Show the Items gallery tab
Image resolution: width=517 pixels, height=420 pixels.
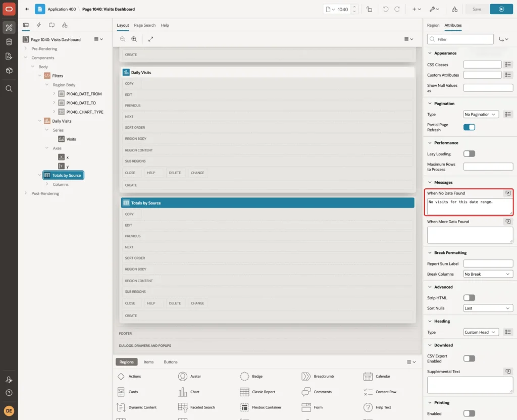pyautogui.click(x=149, y=362)
